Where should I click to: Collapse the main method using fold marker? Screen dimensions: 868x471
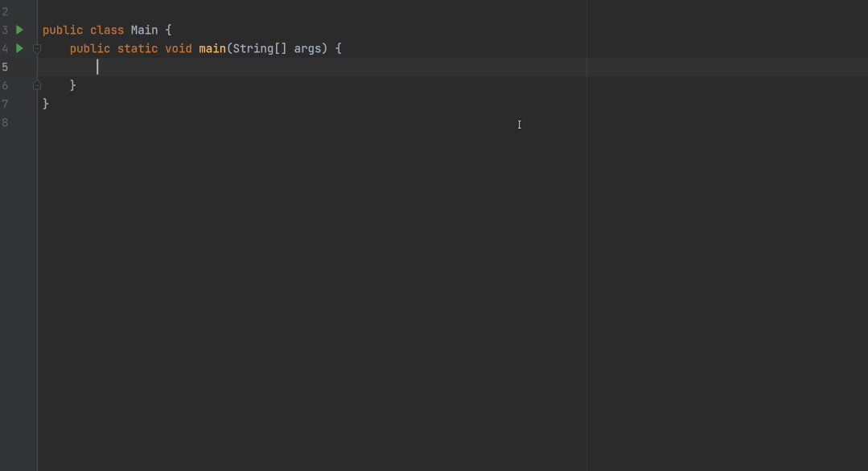click(37, 48)
